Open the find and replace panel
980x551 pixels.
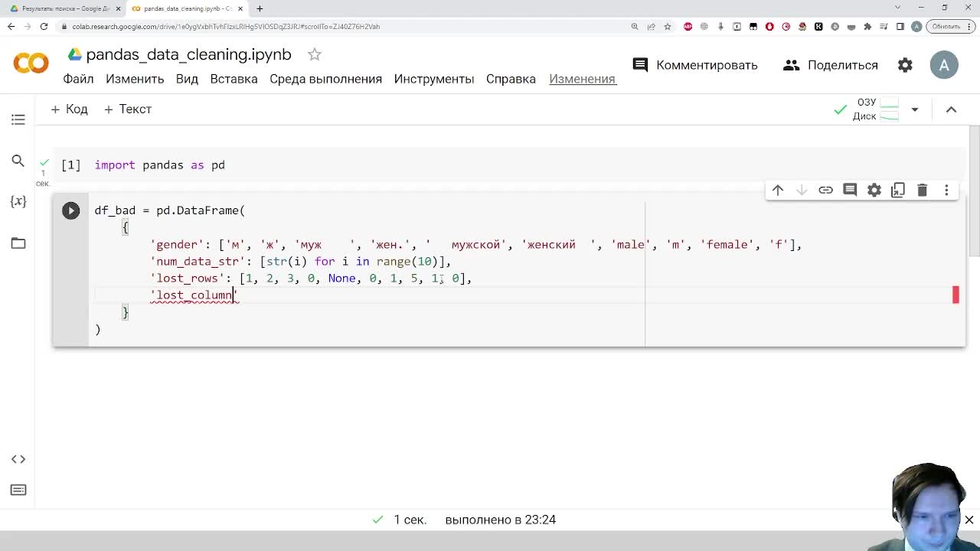(18, 161)
